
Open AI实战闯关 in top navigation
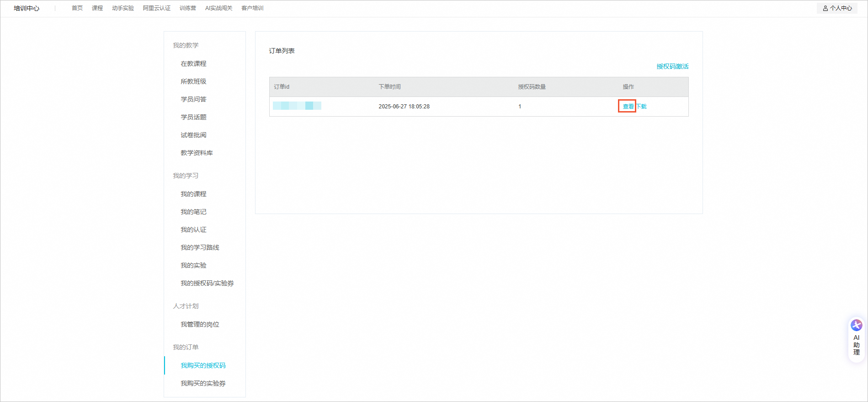219,8
